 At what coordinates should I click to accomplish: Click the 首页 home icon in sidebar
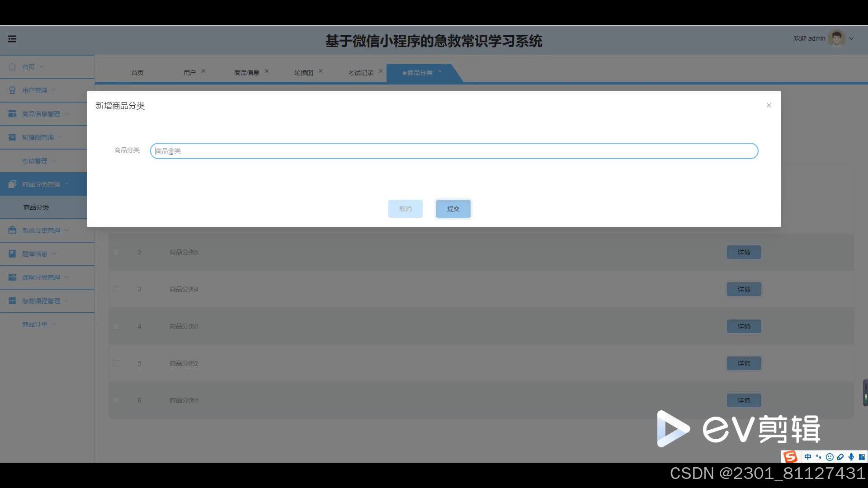tap(12, 67)
